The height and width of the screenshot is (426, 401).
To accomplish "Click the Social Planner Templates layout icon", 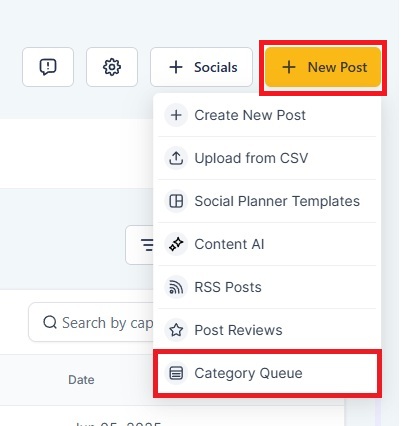I will [x=176, y=201].
